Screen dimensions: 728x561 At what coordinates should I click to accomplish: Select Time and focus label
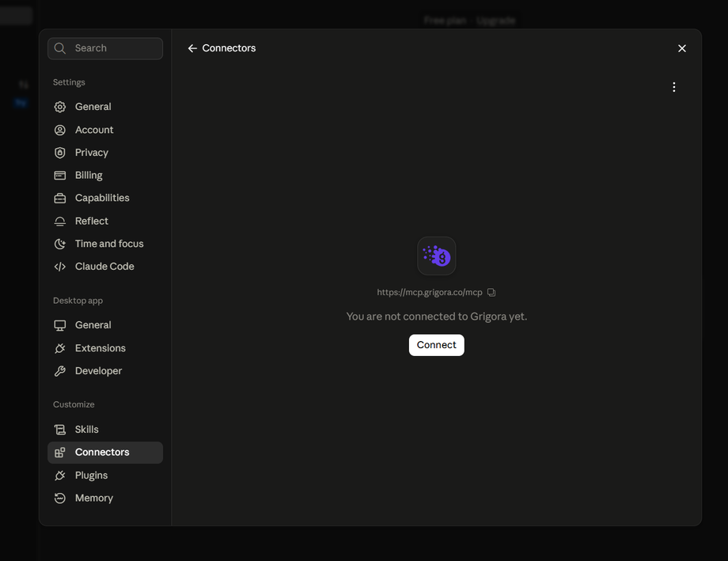point(109,244)
